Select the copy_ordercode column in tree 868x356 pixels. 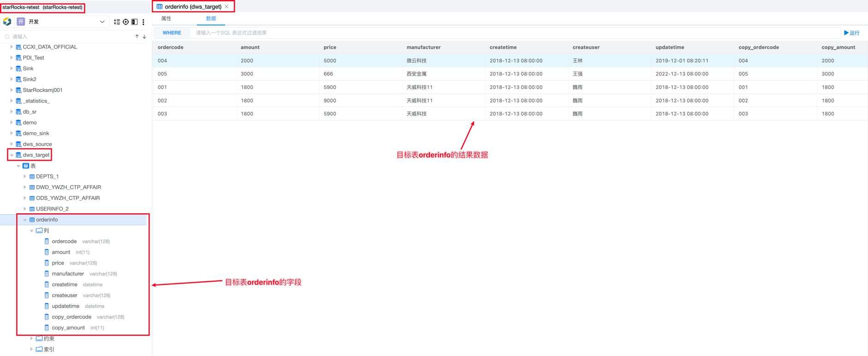pos(71,317)
